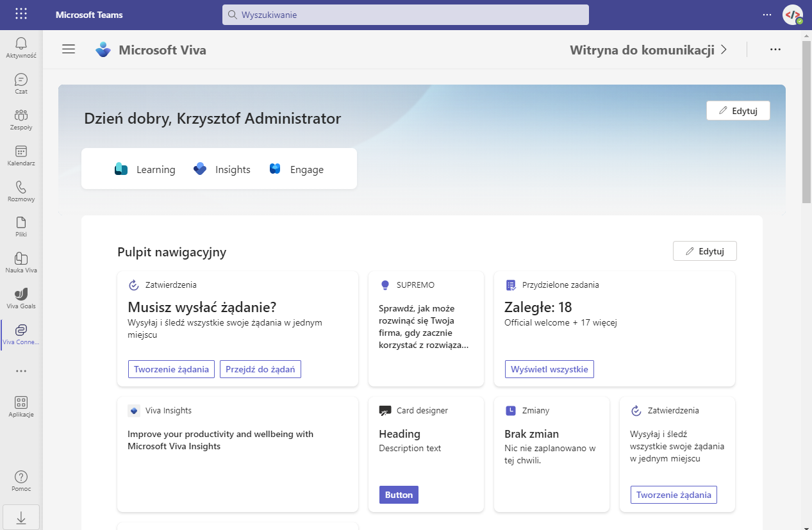The image size is (812, 530).
Task: Open the Brak zmian shifts card
Action: coord(552,454)
